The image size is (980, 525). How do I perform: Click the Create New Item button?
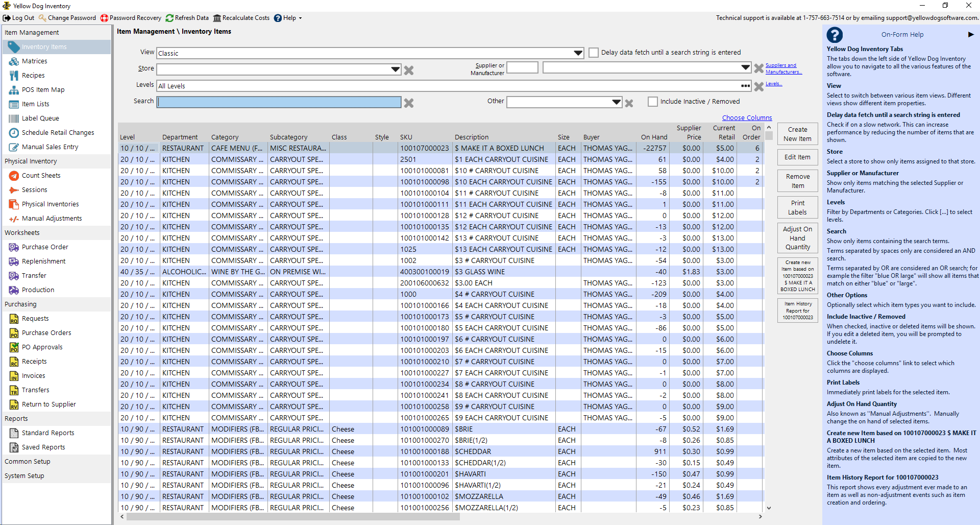pos(797,134)
